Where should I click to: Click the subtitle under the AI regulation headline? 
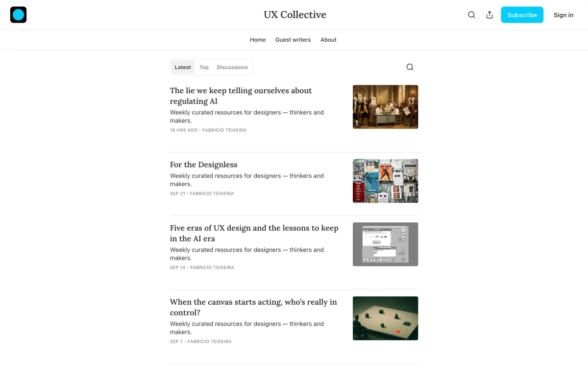[247, 116]
